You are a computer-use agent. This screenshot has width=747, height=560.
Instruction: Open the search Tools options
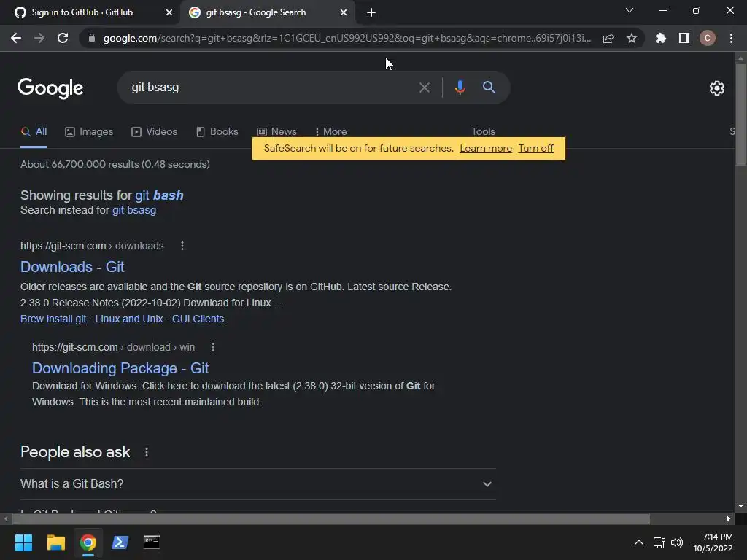(483, 131)
